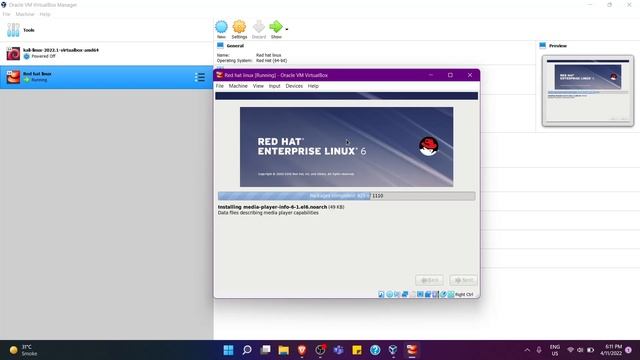Click the optical drive status icon
This screenshot has height=360, width=640.
click(389, 294)
